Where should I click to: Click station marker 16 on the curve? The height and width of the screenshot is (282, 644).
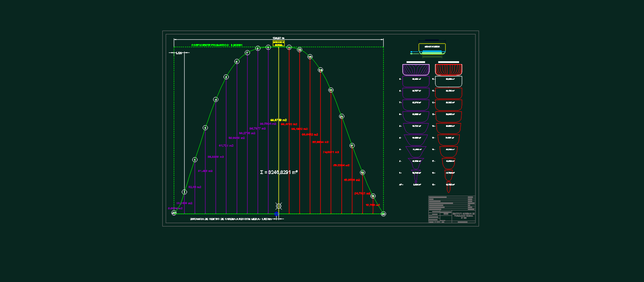[342, 116]
